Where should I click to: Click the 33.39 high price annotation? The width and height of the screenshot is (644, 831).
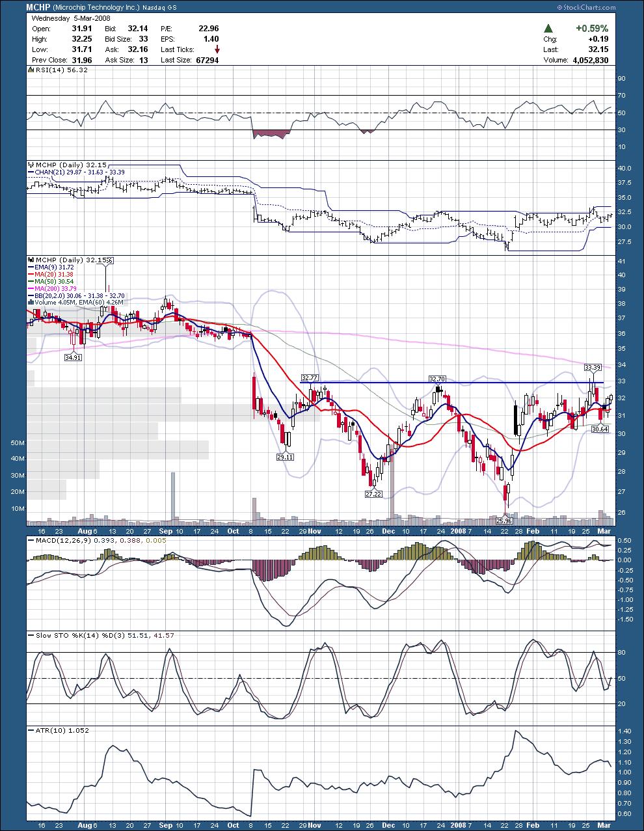[x=592, y=367]
